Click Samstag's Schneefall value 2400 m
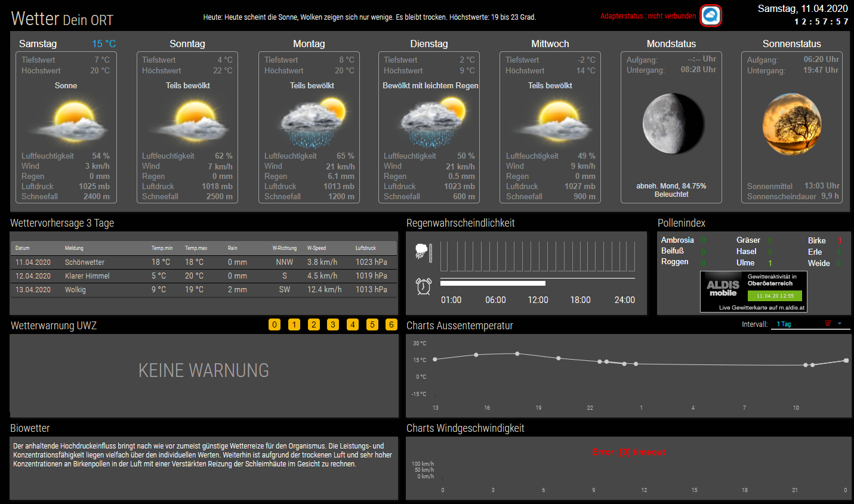 pos(97,196)
